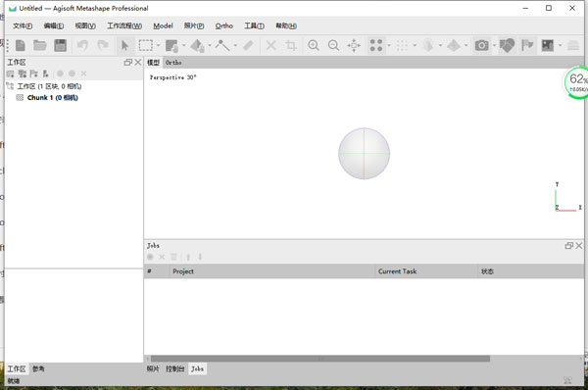
Task: Close the 工作区 panel
Action: [x=138, y=63]
